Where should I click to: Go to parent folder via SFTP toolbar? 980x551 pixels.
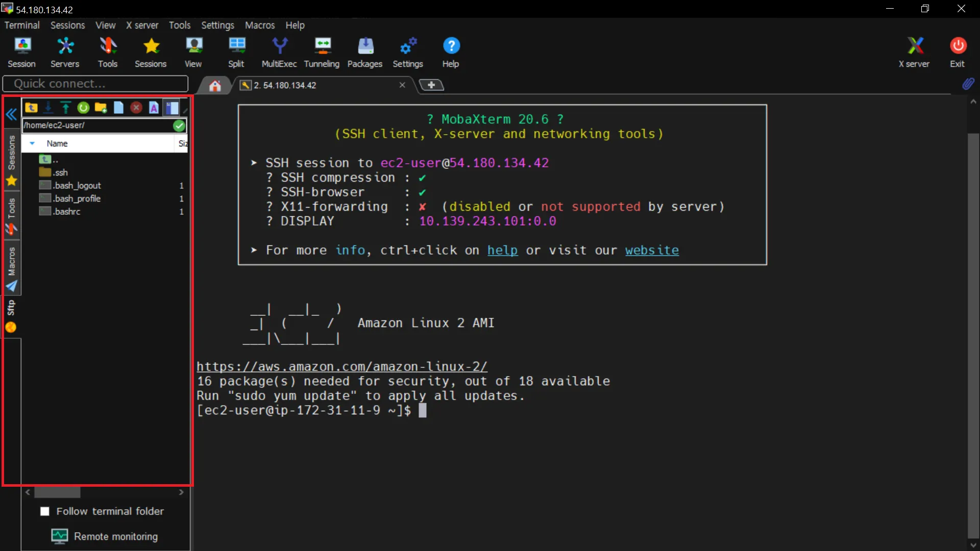coord(31,108)
